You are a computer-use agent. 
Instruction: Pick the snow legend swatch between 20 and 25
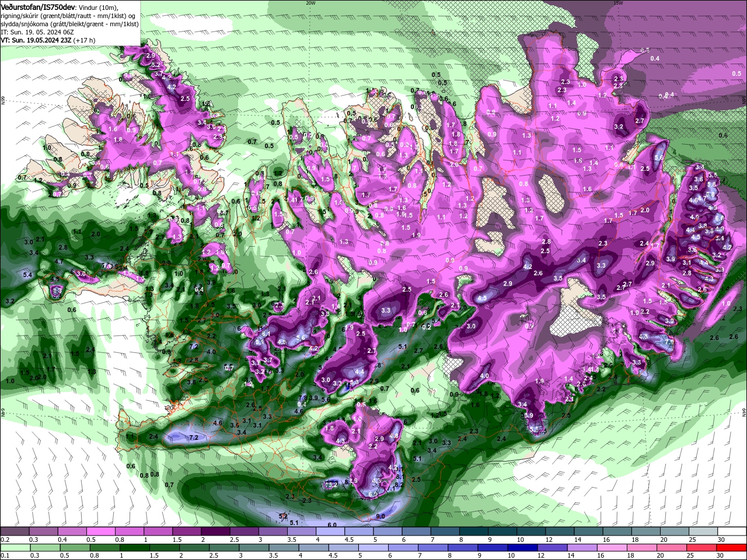(x=674, y=531)
